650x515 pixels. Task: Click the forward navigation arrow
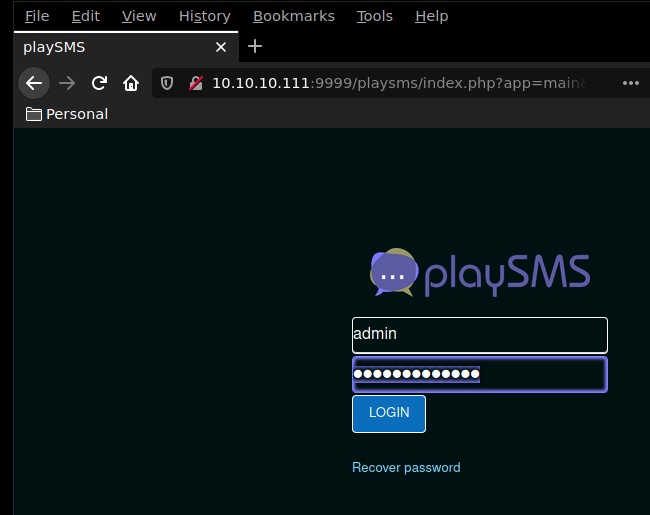pyautogui.click(x=67, y=83)
